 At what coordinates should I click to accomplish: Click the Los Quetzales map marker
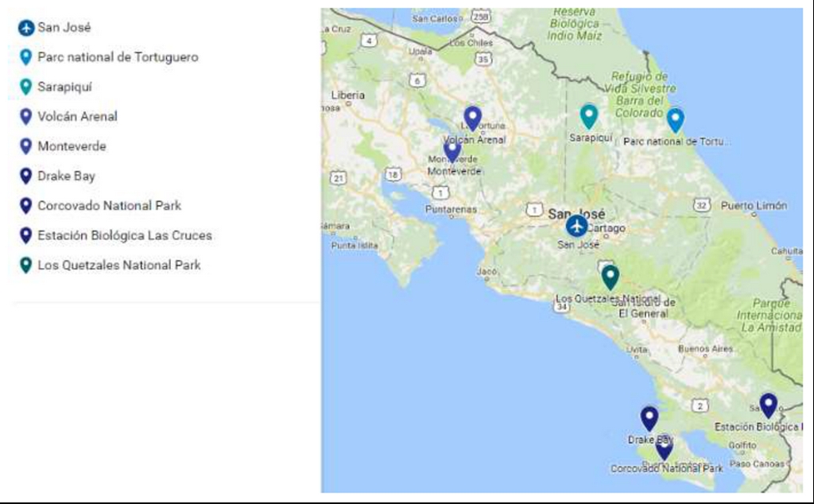[x=610, y=277]
